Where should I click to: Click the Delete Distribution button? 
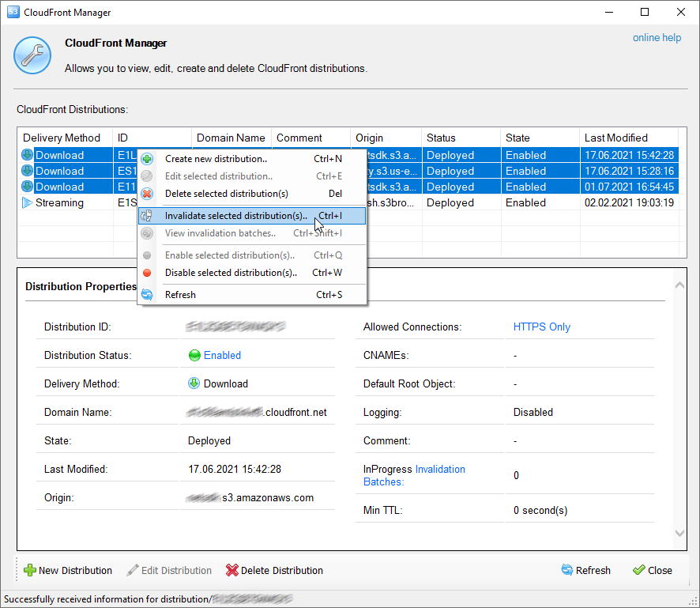(x=275, y=571)
